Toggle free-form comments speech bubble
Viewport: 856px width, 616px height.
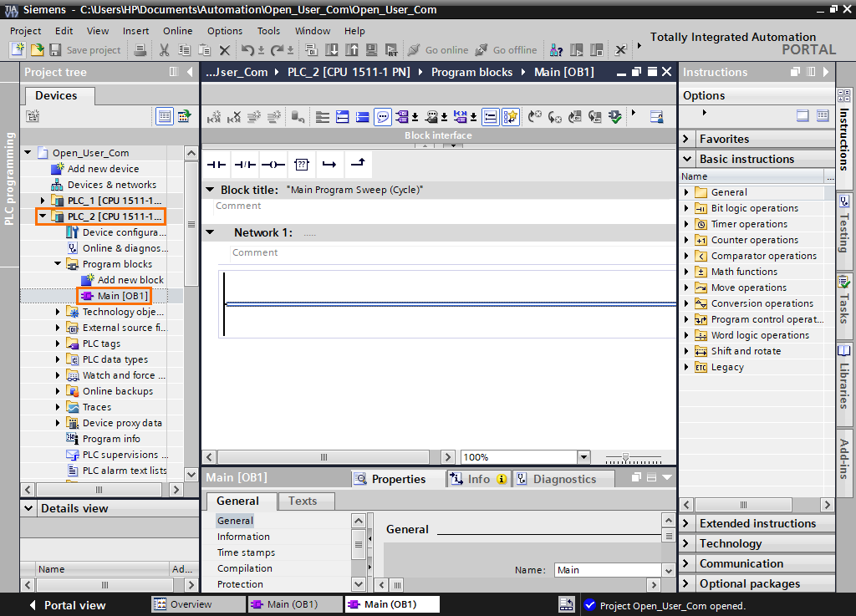(383, 117)
